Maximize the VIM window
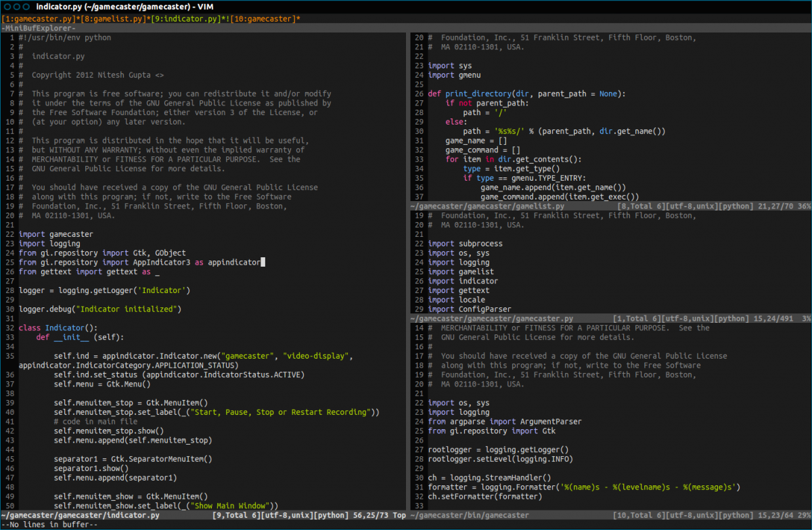 [x=28, y=6]
